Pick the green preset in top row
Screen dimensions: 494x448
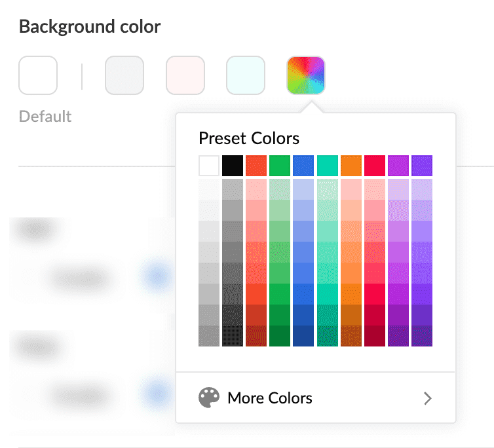280,166
